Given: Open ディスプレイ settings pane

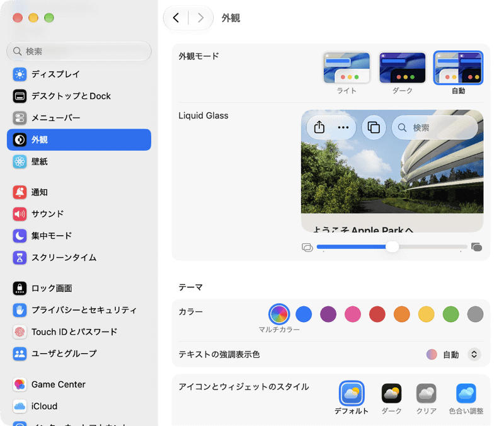Looking at the screenshot, I should pyautogui.click(x=79, y=74).
